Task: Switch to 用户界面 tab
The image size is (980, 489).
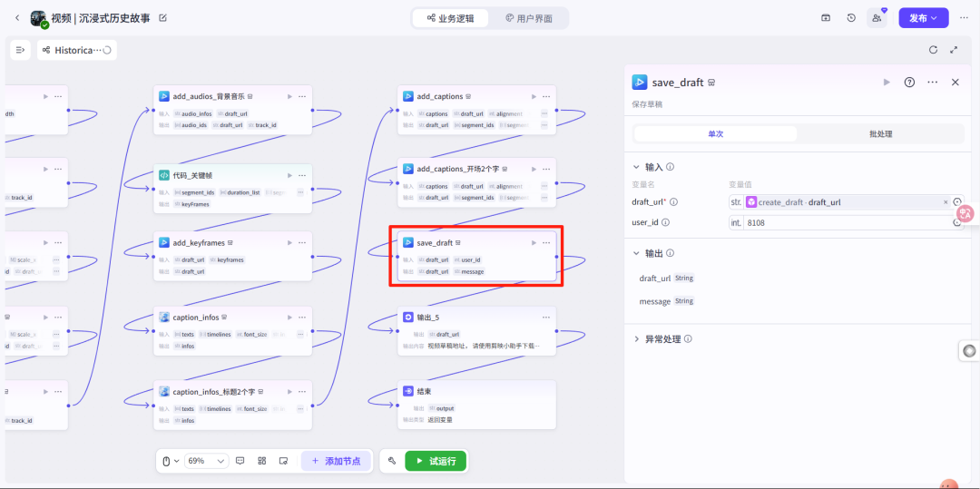Action: (529, 18)
